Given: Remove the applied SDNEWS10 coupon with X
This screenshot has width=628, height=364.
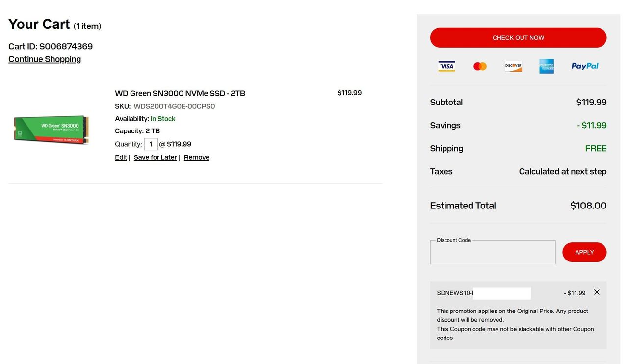Looking at the screenshot, I should (597, 292).
